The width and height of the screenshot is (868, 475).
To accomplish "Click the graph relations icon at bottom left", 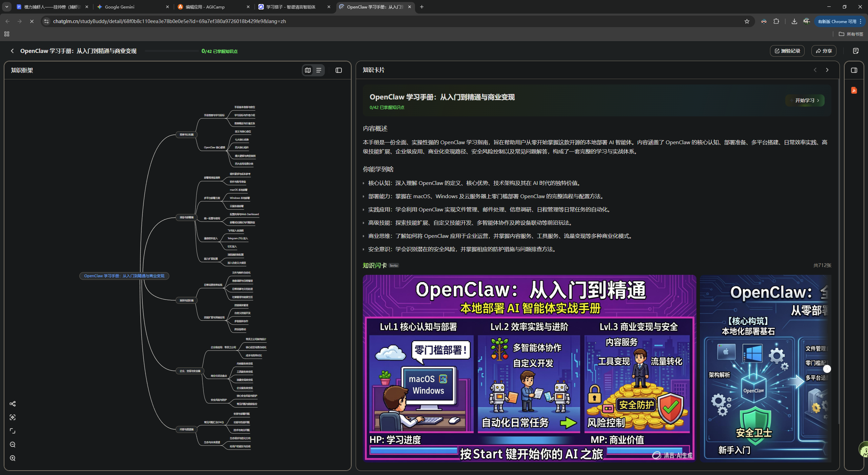I will click(x=13, y=404).
